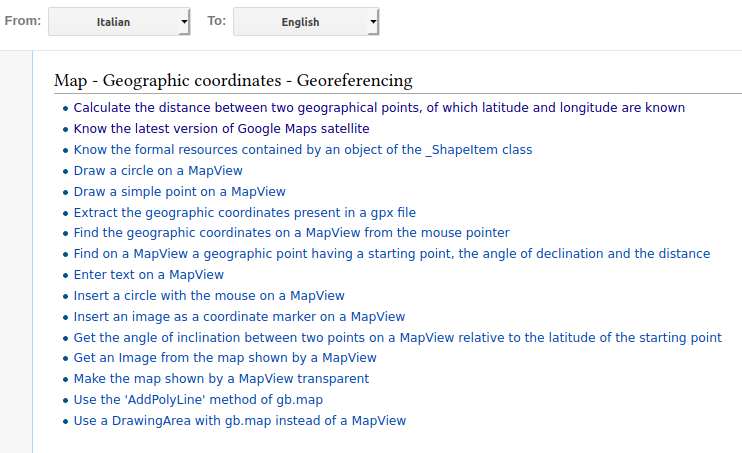
Task: Click the dropdown arrow next to Italian
Action: (x=184, y=21)
